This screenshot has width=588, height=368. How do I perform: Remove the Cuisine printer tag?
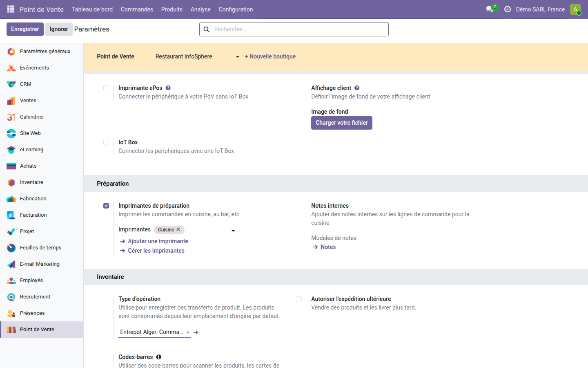[x=178, y=229]
